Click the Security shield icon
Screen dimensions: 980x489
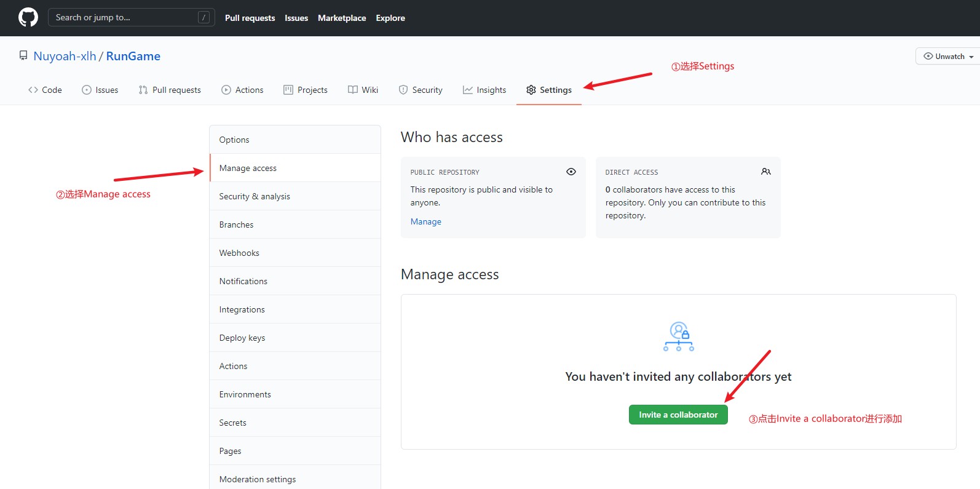[403, 90]
